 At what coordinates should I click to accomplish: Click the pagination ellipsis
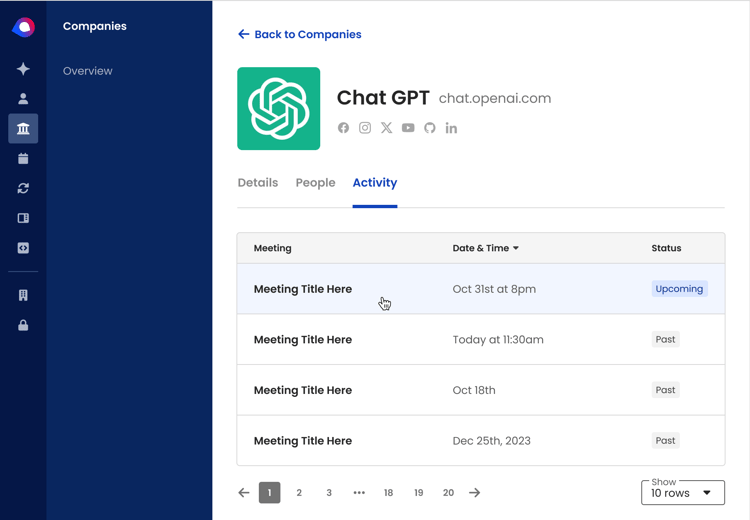(359, 493)
